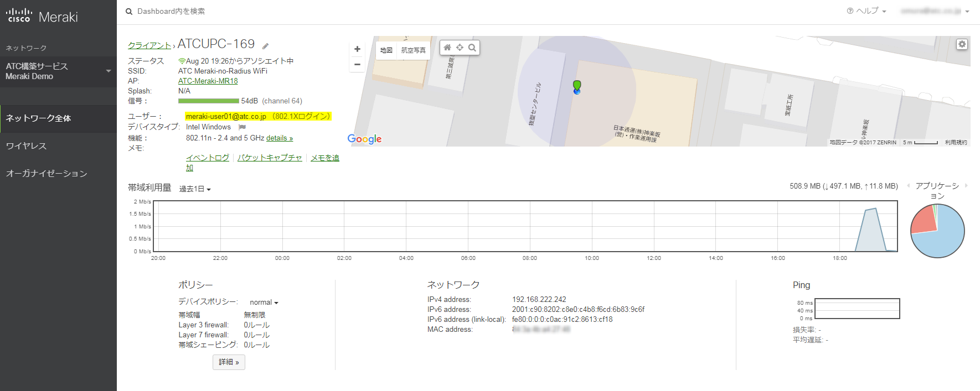
Task: Click the green signal strength bar
Action: click(209, 101)
